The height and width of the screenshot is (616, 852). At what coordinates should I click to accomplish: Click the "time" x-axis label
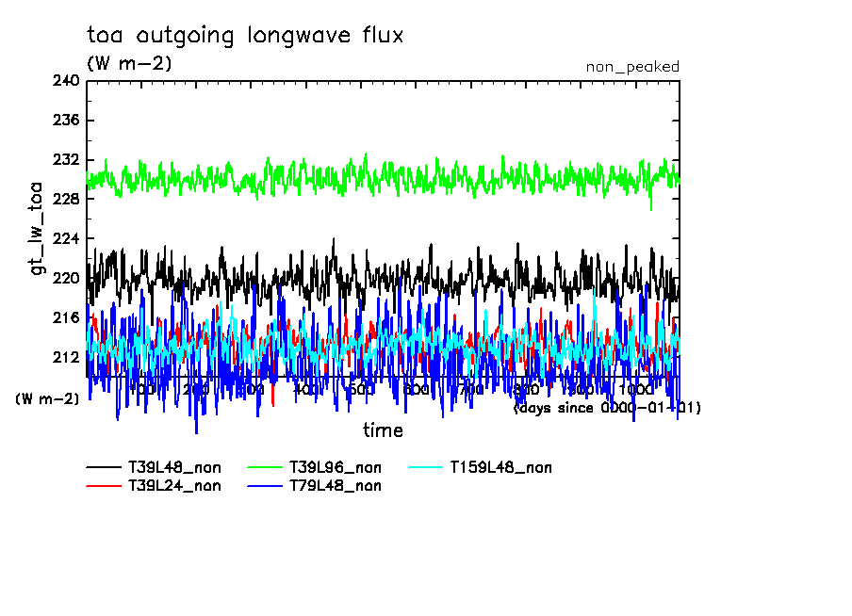(383, 430)
